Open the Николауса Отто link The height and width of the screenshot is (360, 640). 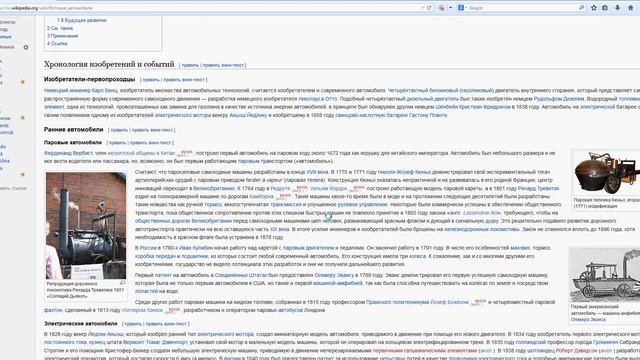318,99
